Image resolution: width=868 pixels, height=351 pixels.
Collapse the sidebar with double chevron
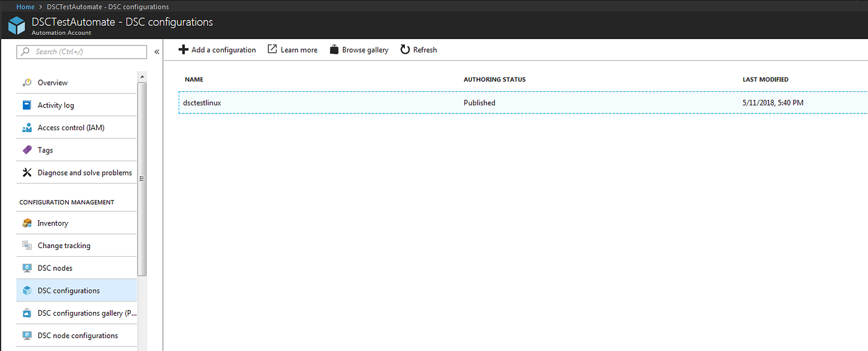click(157, 51)
